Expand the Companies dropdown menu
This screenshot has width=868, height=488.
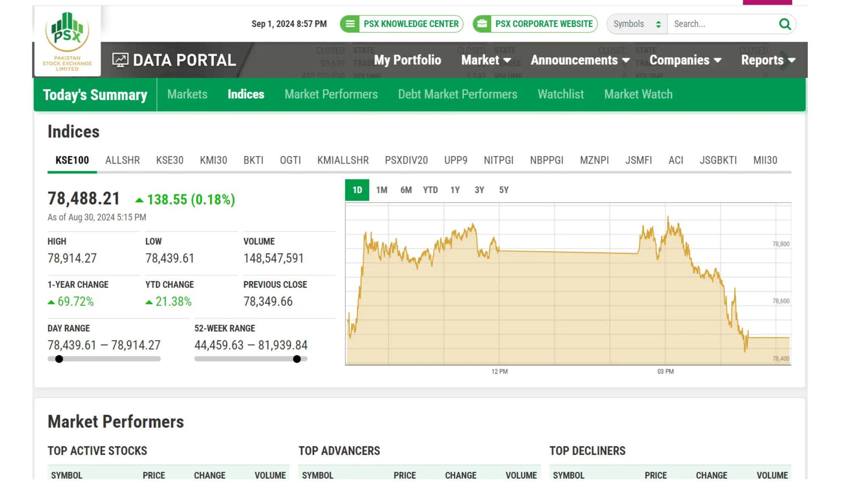click(x=685, y=60)
